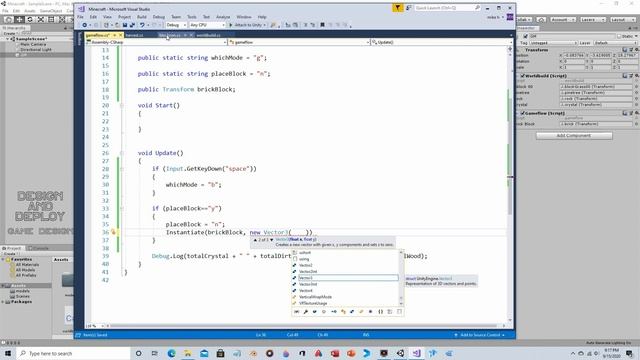Click the Unity icon in the taskbar

point(400,353)
